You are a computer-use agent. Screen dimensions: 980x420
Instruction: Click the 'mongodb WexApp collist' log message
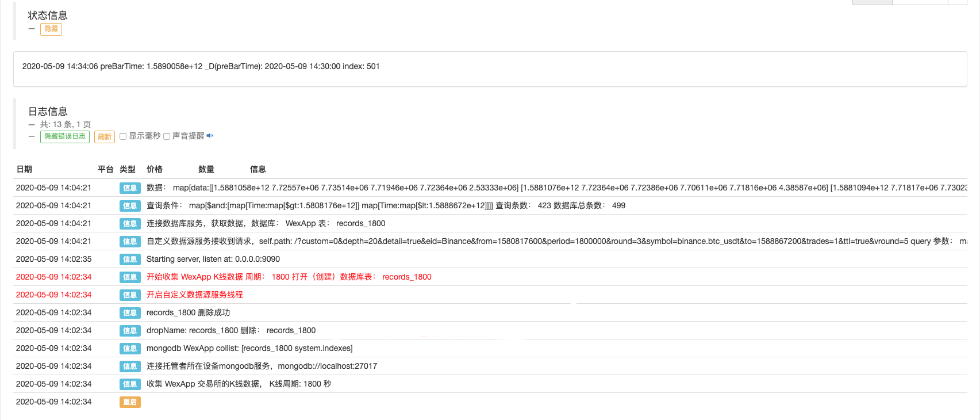[249, 348]
